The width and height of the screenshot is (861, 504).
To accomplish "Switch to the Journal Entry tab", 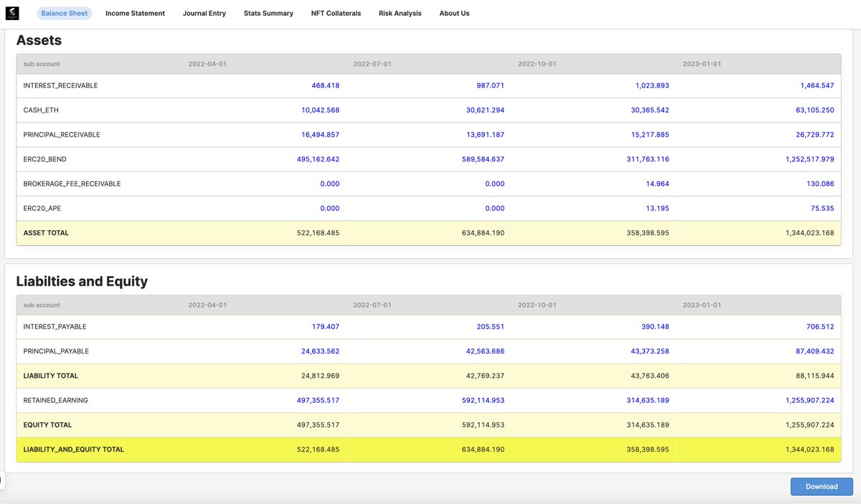I will [204, 13].
